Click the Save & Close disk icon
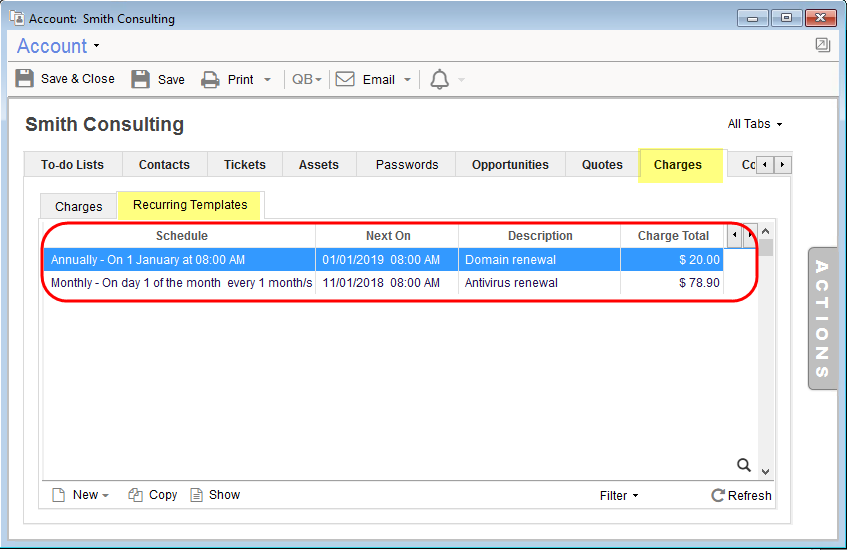 pos(24,79)
